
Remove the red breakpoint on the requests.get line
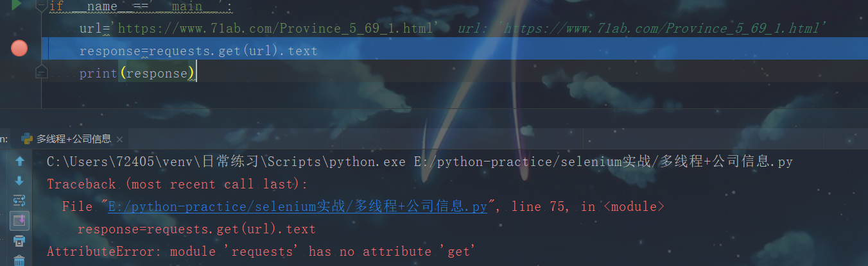[19, 48]
